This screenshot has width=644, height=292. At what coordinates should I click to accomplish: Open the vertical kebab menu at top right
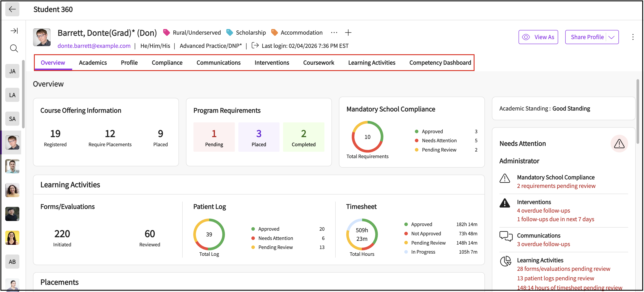click(633, 37)
